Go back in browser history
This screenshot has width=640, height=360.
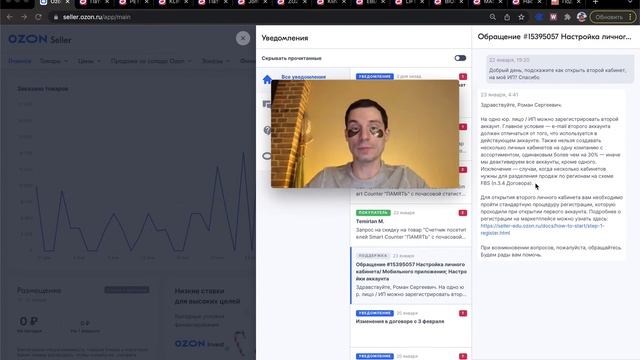click(9, 17)
